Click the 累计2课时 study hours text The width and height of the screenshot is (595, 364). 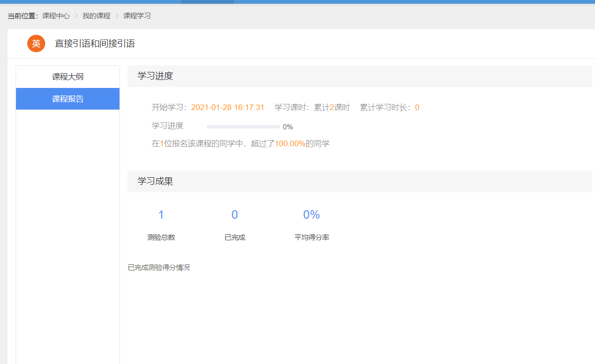point(332,108)
